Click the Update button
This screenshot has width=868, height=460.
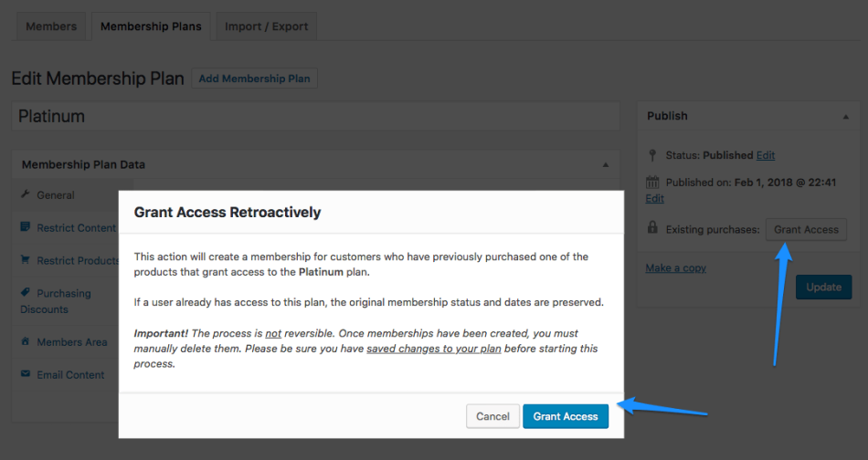click(x=824, y=287)
